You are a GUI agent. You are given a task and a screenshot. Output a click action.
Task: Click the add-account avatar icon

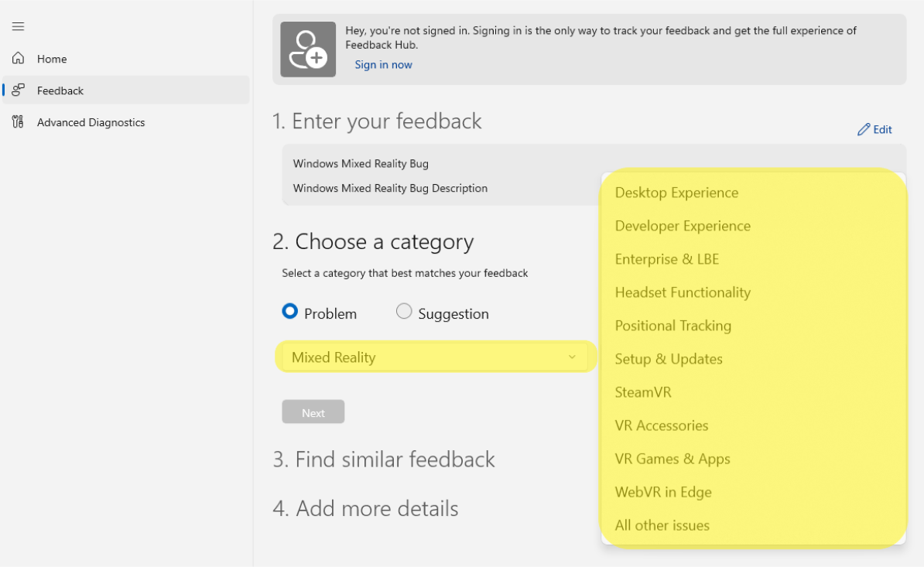pyautogui.click(x=308, y=50)
